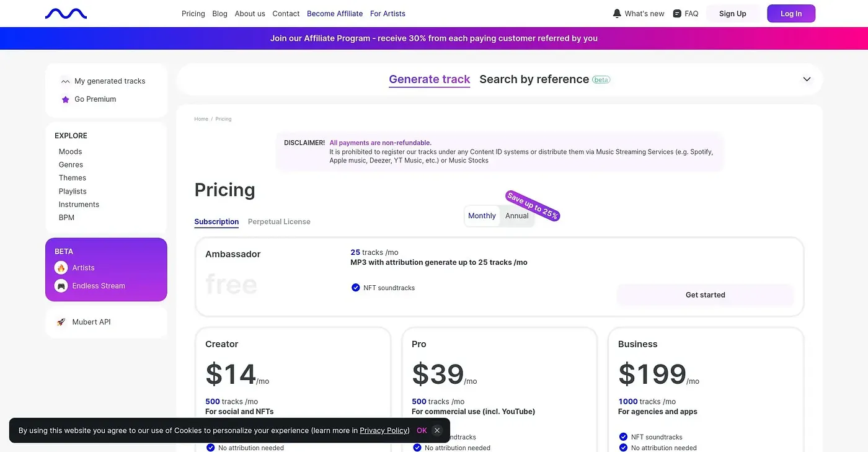Dismiss the cookie banner with X

tap(437, 430)
